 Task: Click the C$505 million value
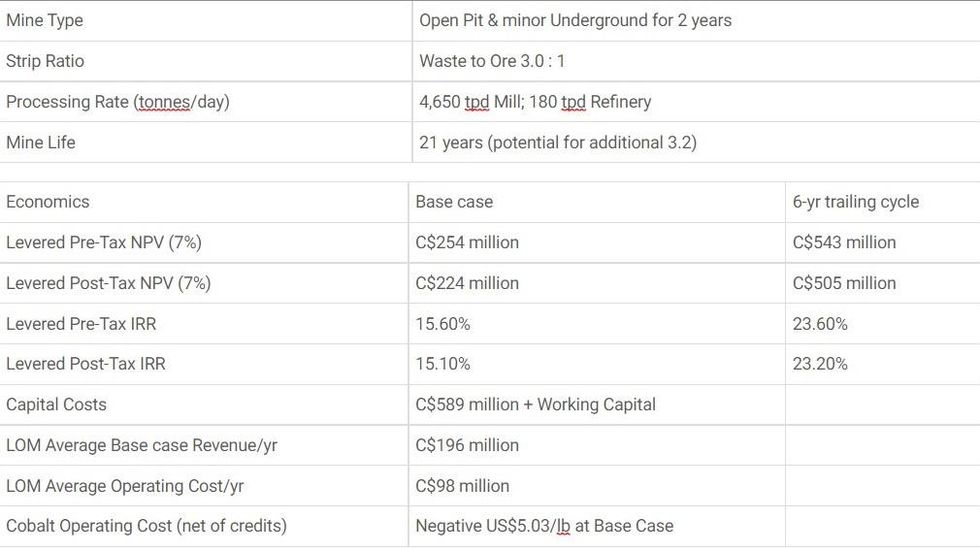(x=844, y=284)
